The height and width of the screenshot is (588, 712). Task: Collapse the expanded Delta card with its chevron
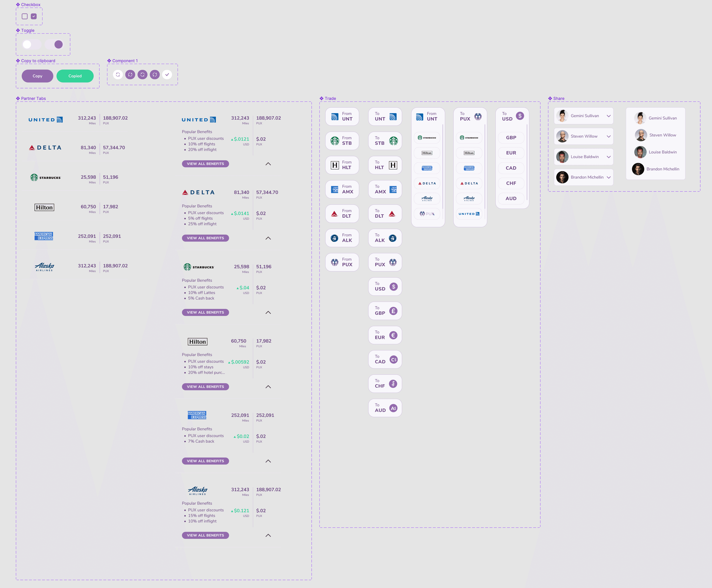click(268, 238)
